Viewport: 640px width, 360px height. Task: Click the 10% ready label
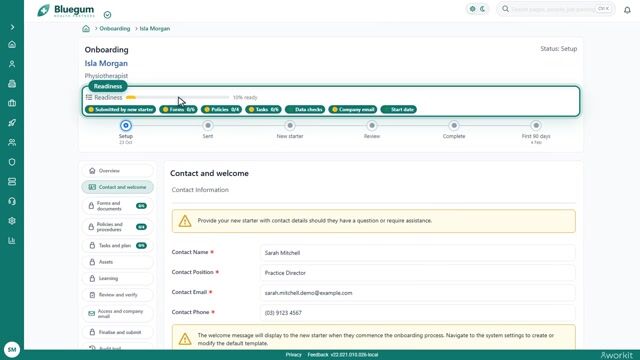[245, 98]
